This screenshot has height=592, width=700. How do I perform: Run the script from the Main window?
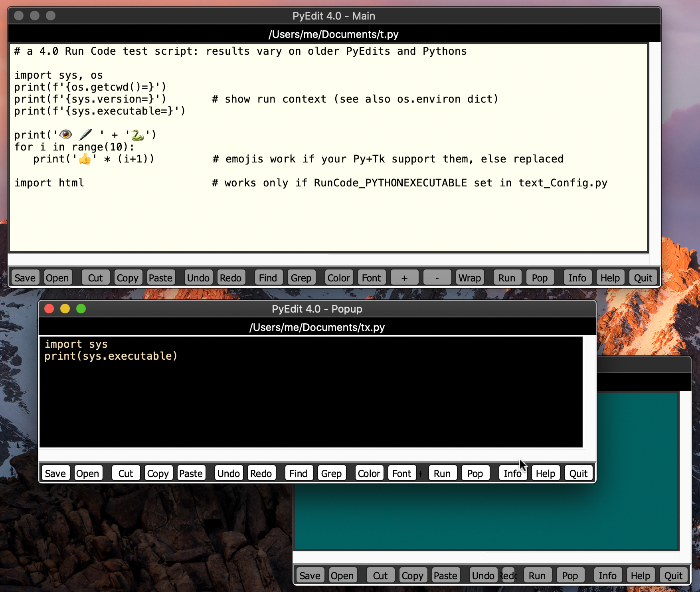(507, 277)
